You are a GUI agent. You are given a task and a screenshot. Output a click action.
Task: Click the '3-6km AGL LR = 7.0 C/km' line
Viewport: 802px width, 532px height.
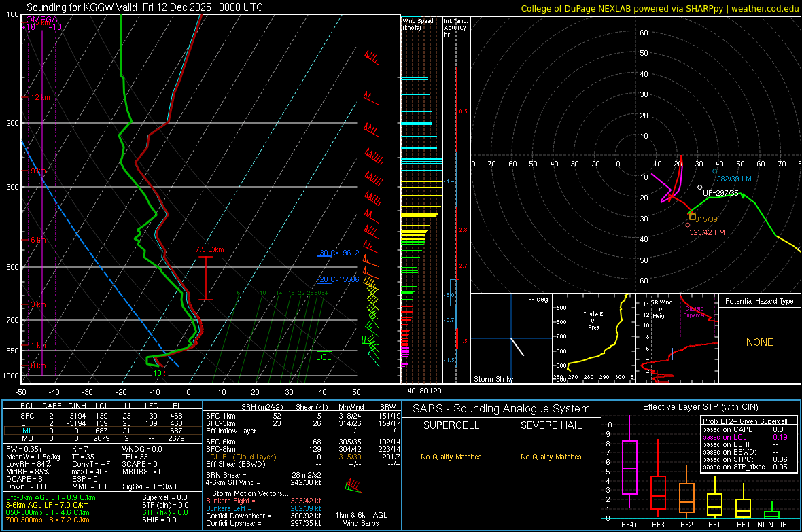(x=47, y=505)
